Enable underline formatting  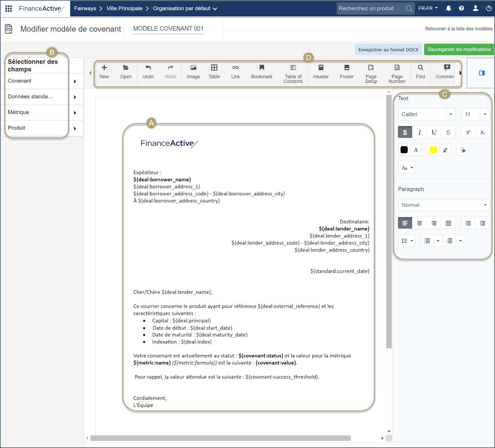pos(434,132)
